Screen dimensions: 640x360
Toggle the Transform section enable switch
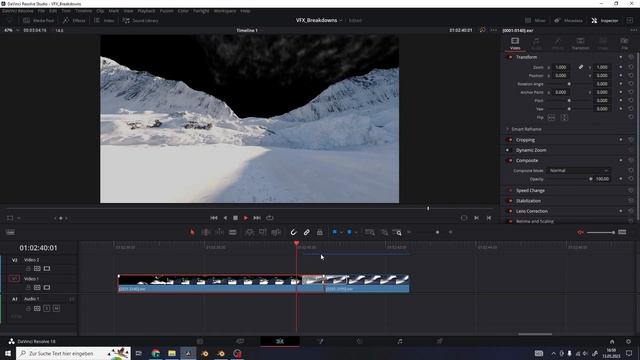(510, 57)
